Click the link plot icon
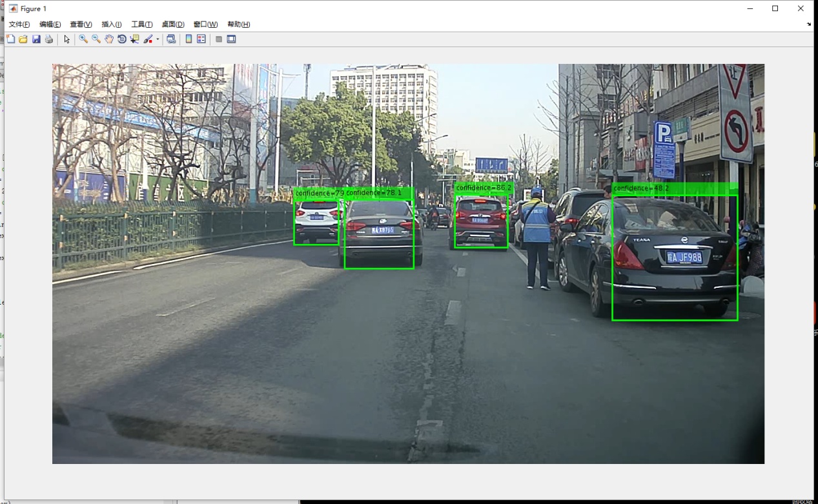 (x=171, y=39)
